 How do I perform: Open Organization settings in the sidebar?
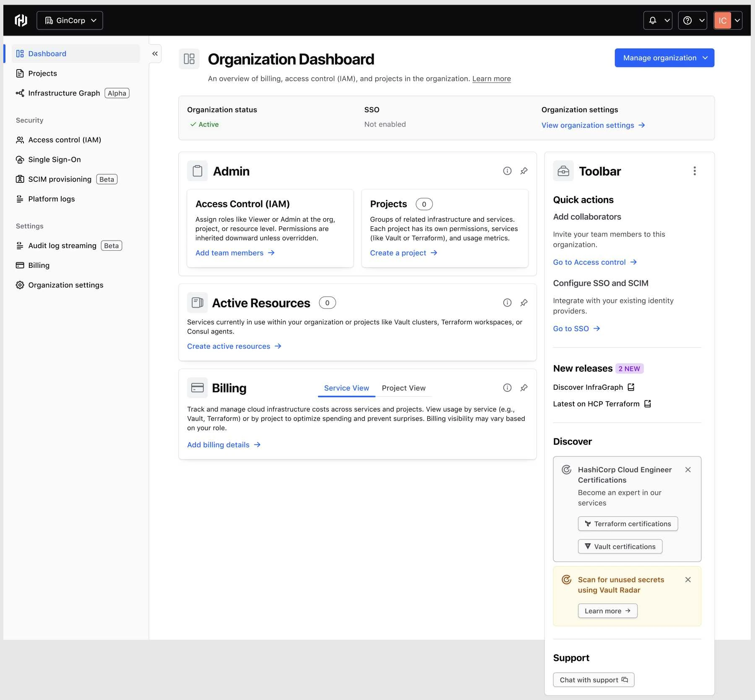(75, 285)
